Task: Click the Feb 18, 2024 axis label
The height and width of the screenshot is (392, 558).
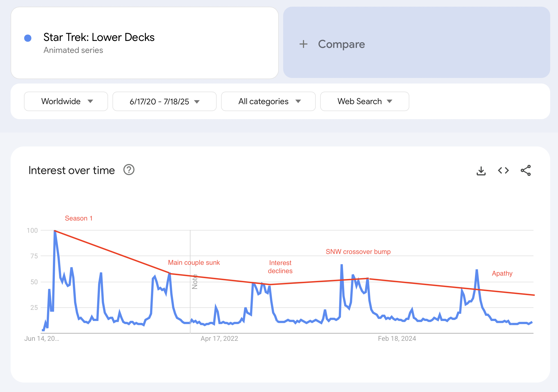Action: (397, 339)
